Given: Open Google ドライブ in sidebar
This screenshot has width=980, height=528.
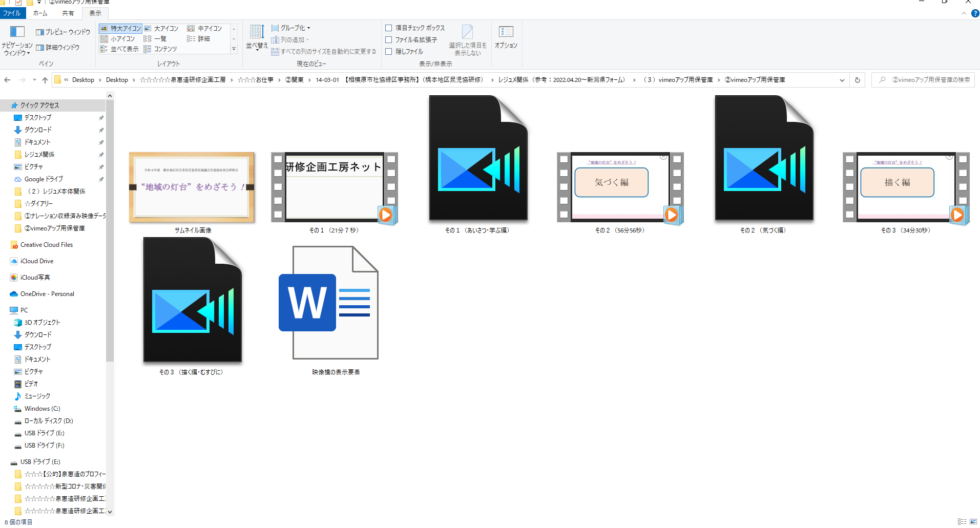Looking at the screenshot, I should [44, 179].
